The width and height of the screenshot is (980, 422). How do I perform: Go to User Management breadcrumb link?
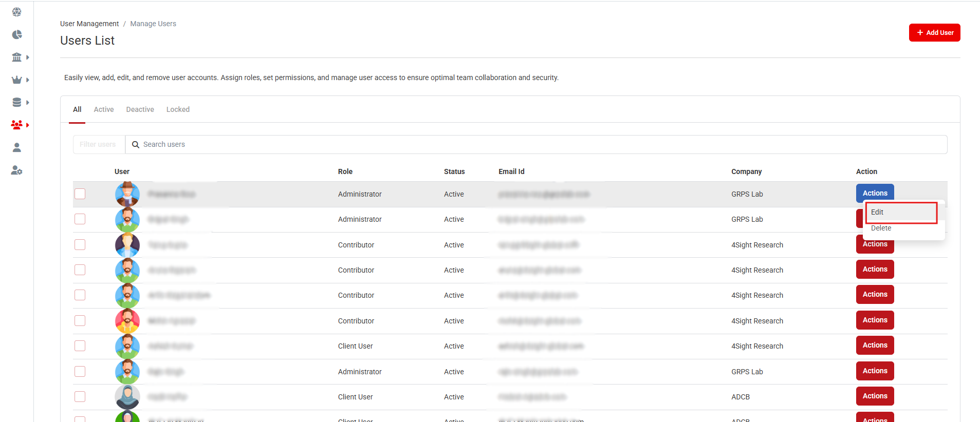89,24
